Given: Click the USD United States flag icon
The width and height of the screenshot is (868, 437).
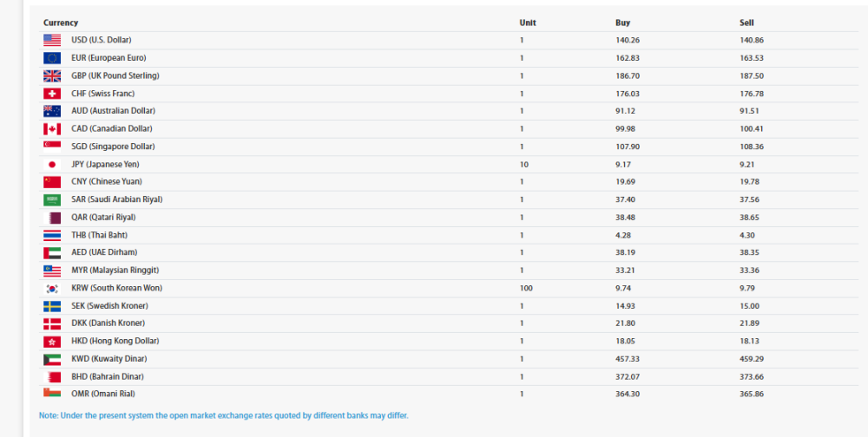Looking at the screenshot, I should click(x=52, y=40).
